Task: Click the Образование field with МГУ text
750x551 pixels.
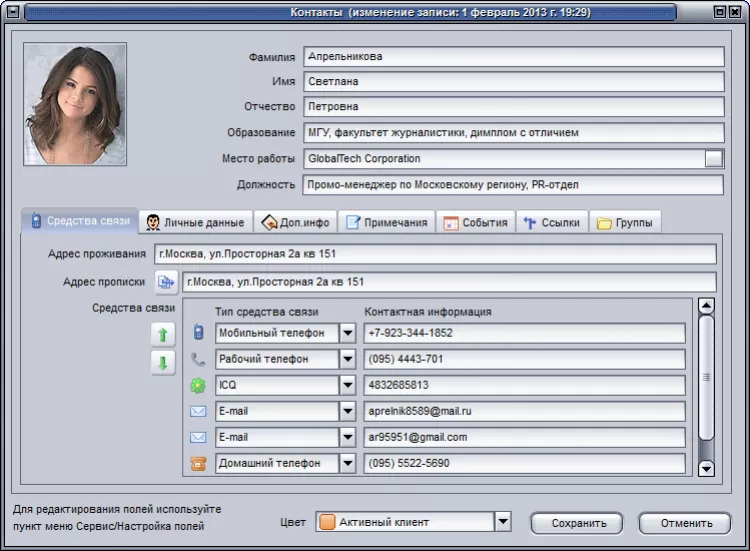Action: (514, 132)
